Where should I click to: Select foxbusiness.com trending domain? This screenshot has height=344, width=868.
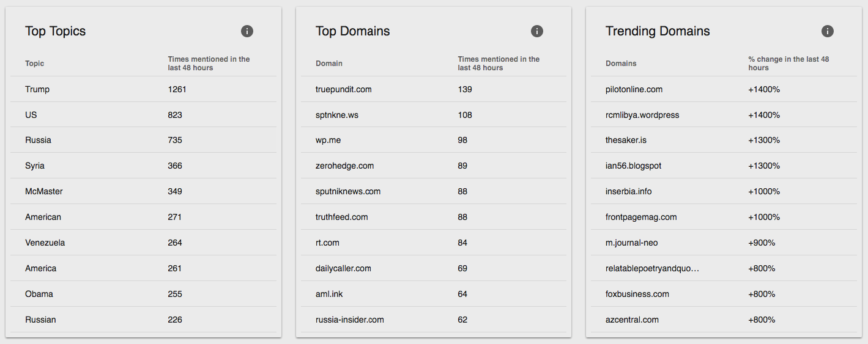click(637, 294)
